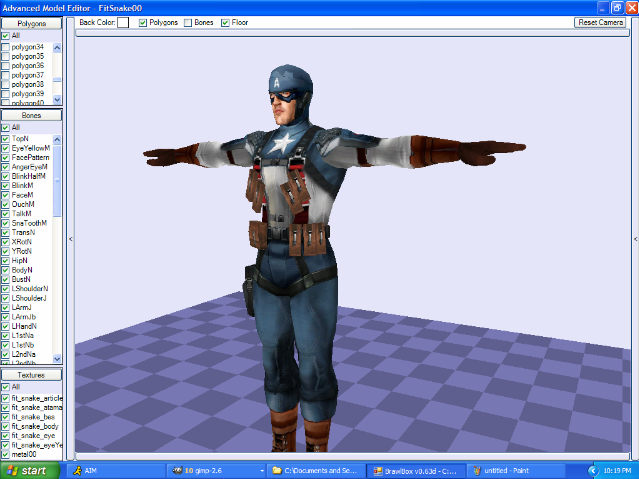
Task: Toggle the All checkbox in Bones panel
Action: [5, 128]
